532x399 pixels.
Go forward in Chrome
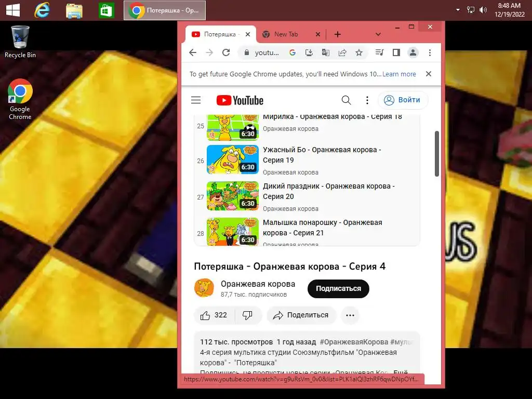coord(209,52)
